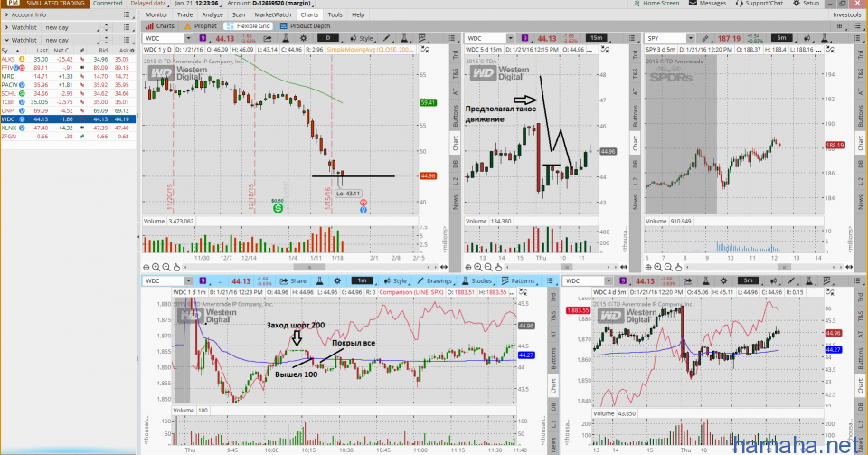Change 1m timeframe in bottom-left WDC chart
Viewport: 868px width, 455px height.
click(x=362, y=280)
